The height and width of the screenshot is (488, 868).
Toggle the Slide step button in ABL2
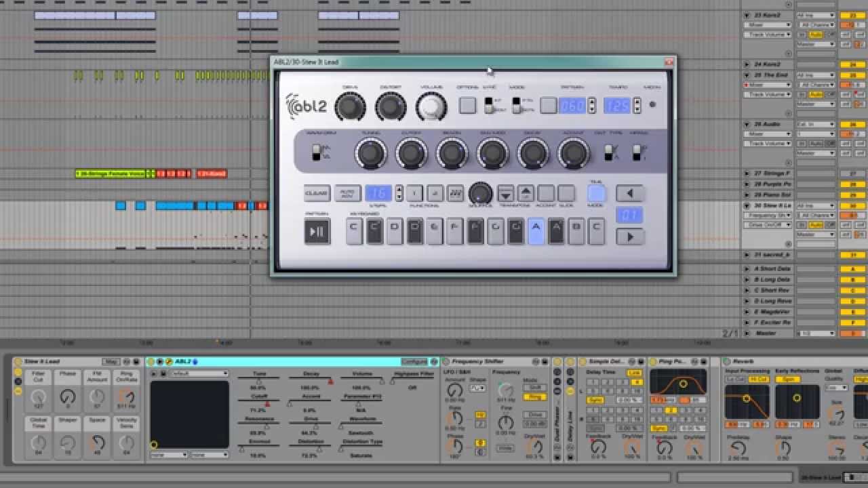(566, 193)
